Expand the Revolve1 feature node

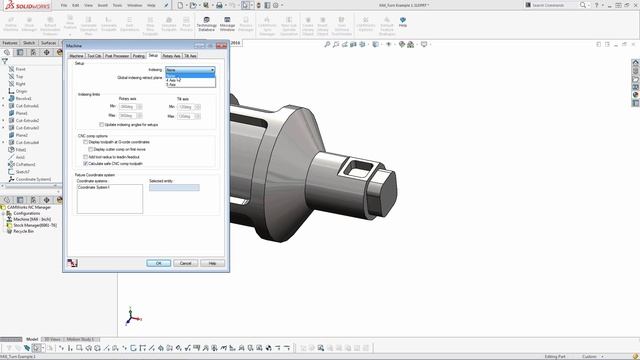pyautogui.click(x=4, y=98)
